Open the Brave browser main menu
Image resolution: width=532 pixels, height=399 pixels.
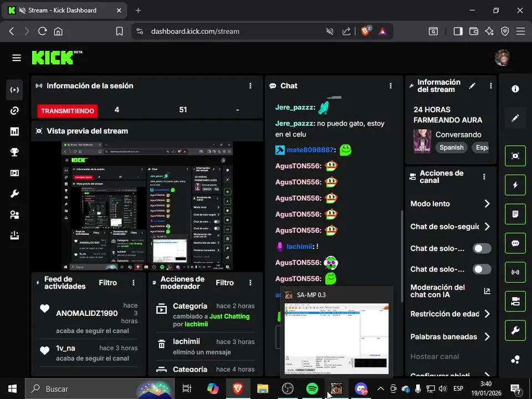click(520, 31)
